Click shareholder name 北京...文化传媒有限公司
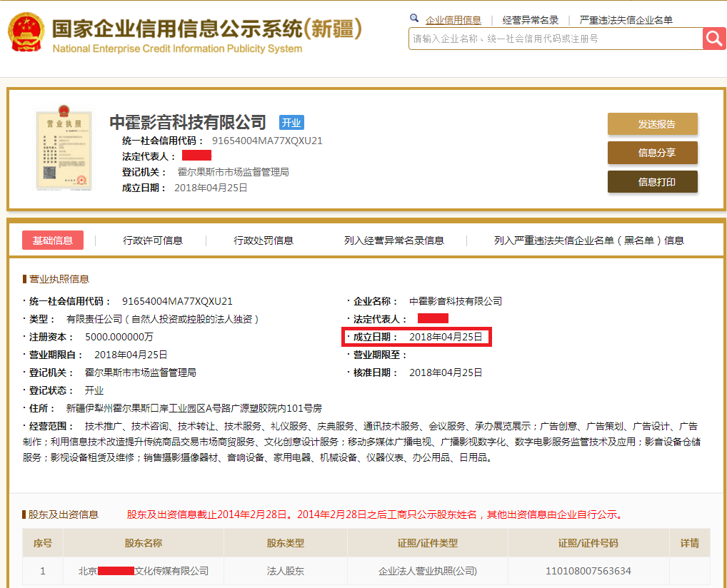 144,571
